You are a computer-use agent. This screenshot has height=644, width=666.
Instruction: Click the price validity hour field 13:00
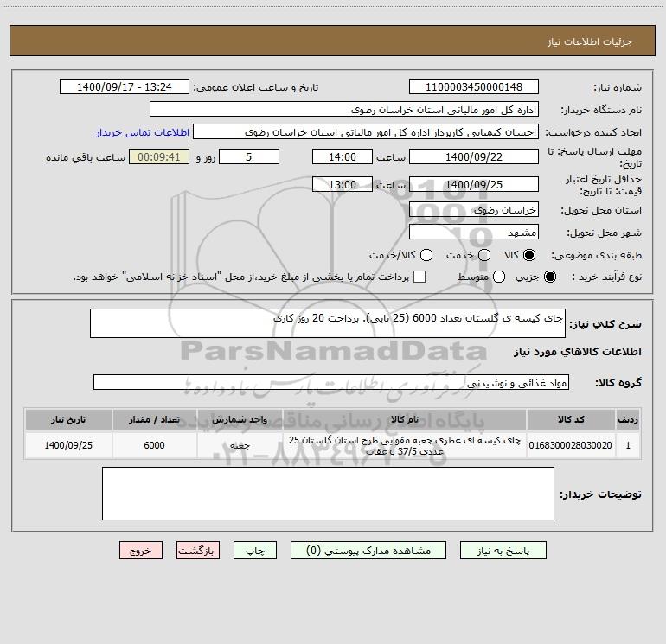pos(343,184)
